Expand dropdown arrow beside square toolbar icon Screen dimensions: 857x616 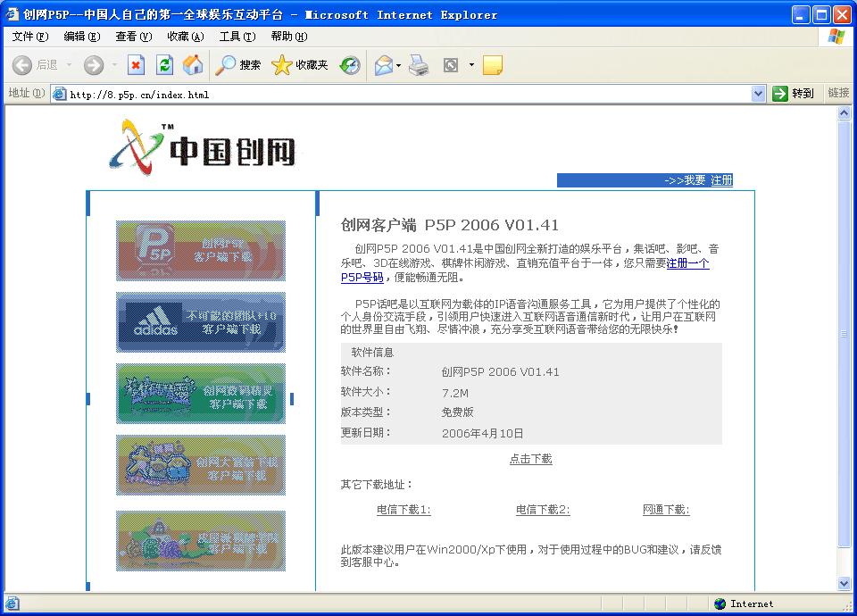point(471,65)
